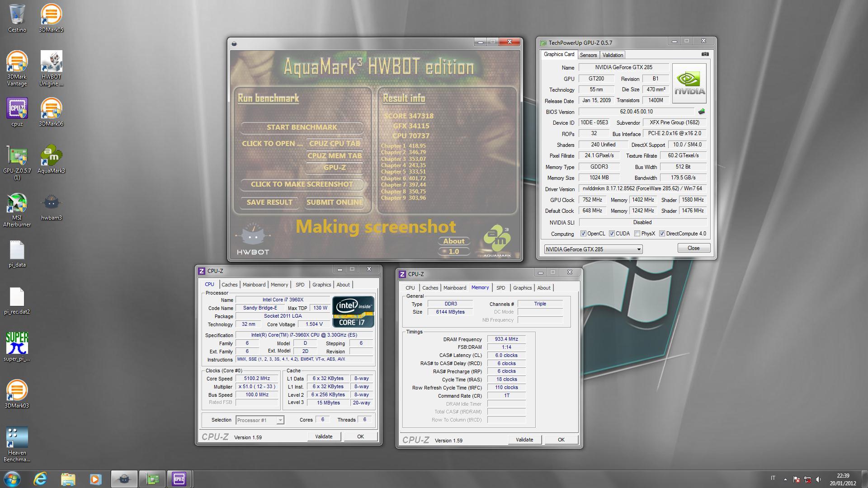Click the DRAM Frequency 933.4 MHz value
The width and height of the screenshot is (868, 488).
point(506,339)
